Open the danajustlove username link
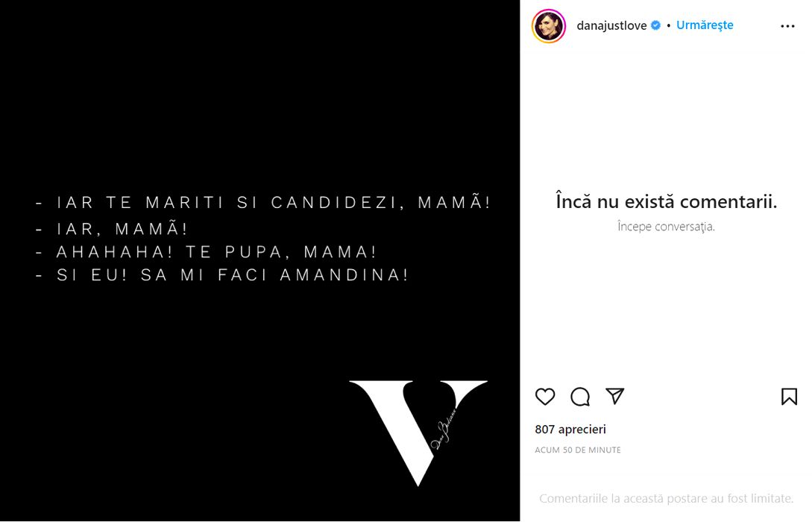The image size is (812, 522). (611, 25)
